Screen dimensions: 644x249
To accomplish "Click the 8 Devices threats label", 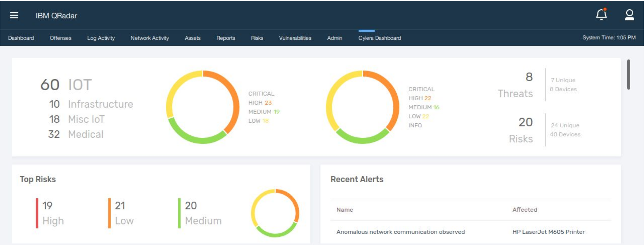I will point(563,89).
